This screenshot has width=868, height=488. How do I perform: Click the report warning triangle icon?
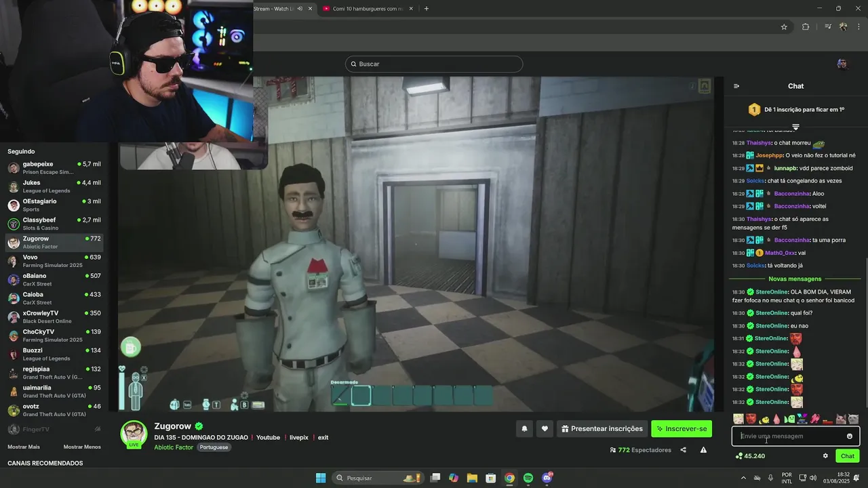[x=703, y=450]
